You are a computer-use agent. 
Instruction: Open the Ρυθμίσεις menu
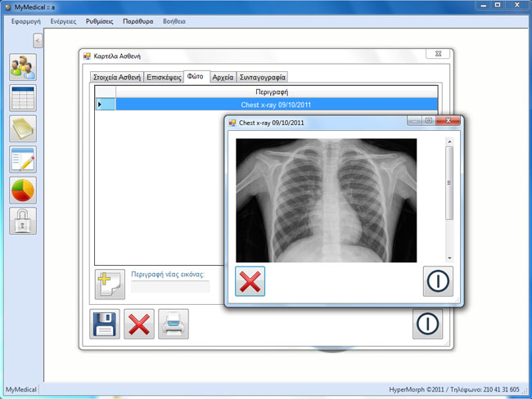(99, 21)
